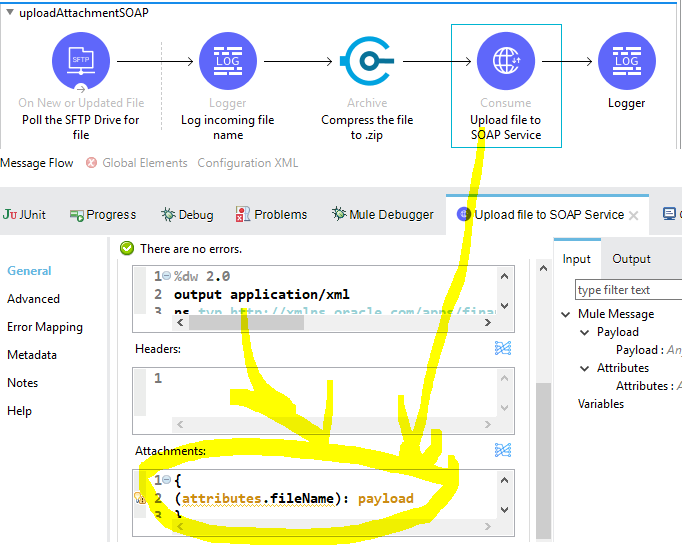The image size is (682, 545).
Task: Select the 'Attributes :' child tree item
Action: pyautogui.click(x=648, y=386)
